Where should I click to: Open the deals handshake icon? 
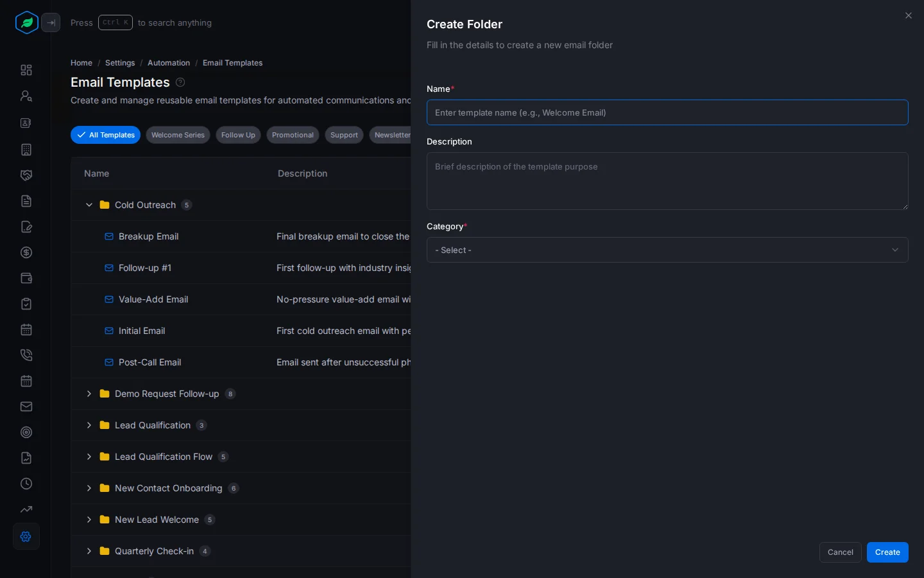(26, 175)
